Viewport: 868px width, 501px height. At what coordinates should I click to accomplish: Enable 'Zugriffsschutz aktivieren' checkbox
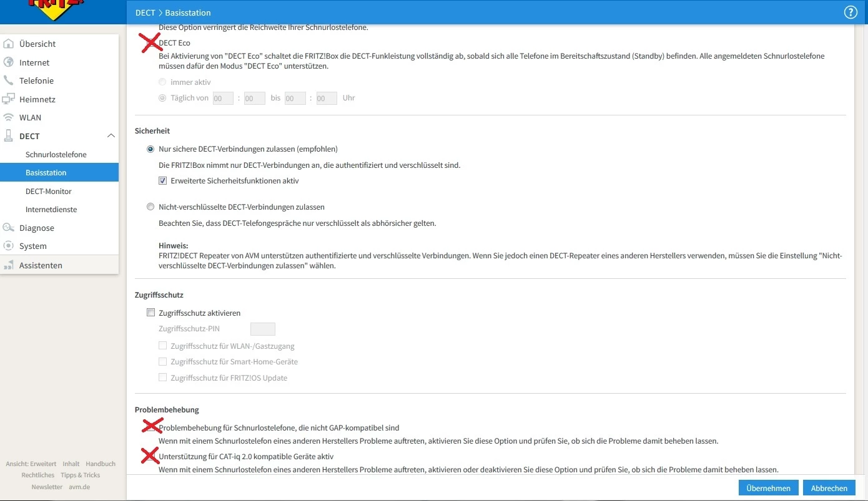point(150,313)
